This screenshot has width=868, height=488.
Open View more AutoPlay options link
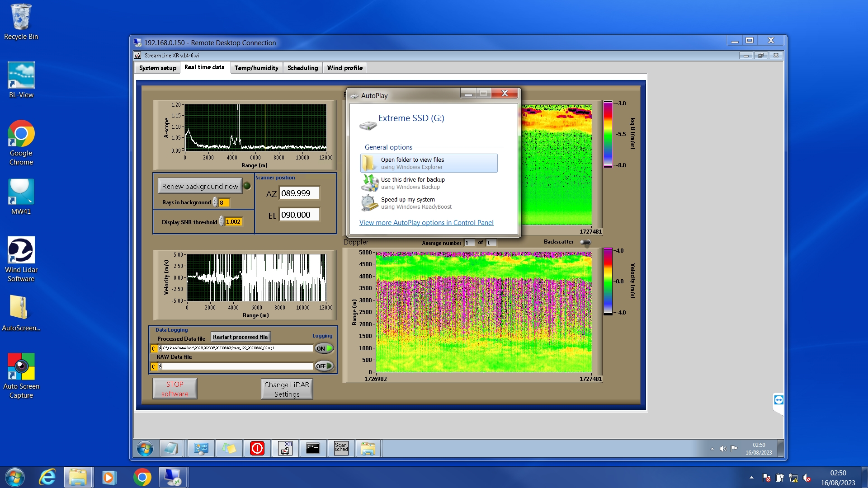tap(426, 223)
